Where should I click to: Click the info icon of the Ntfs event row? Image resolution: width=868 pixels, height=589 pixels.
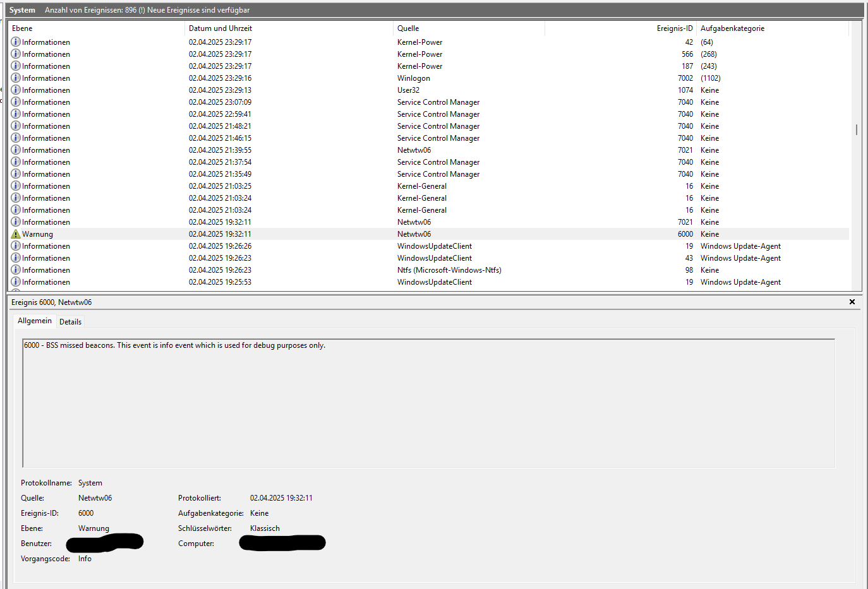pyautogui.click(x=16, y=270)
